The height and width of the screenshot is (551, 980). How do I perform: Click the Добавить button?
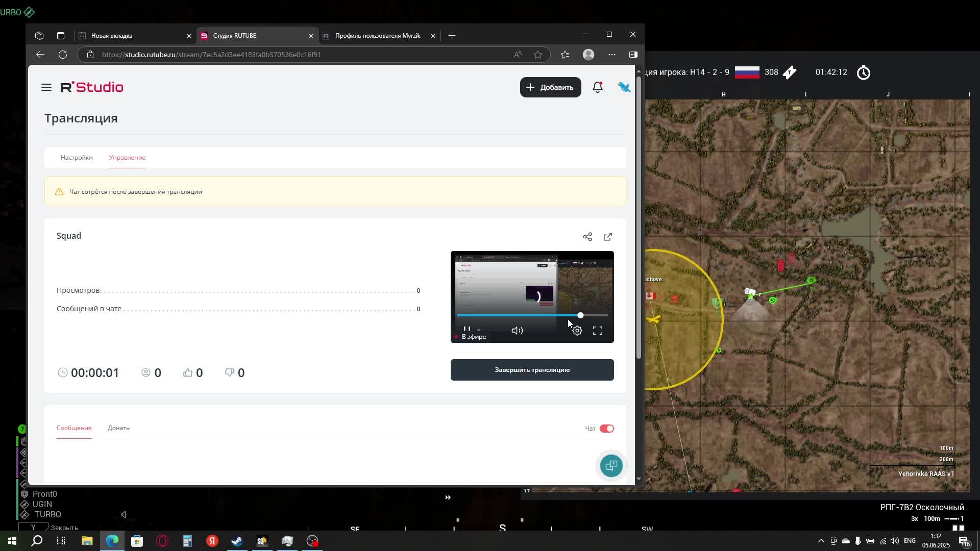550,87
